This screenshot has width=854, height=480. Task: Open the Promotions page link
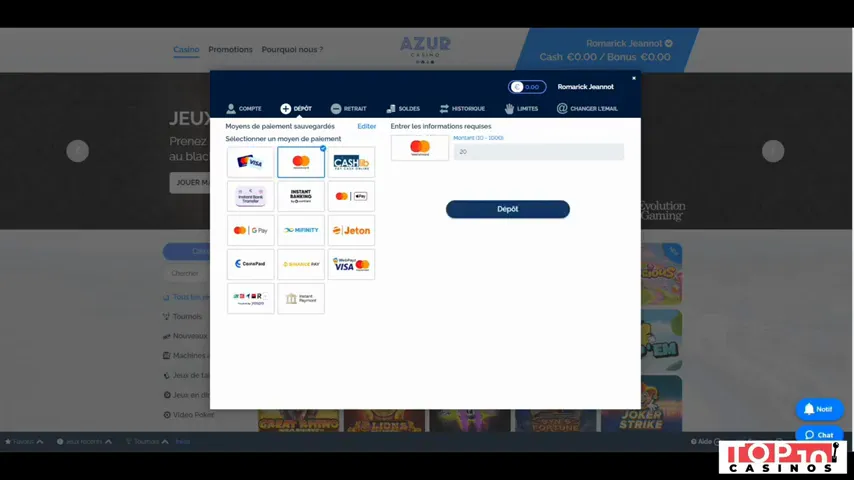(230, 50)
